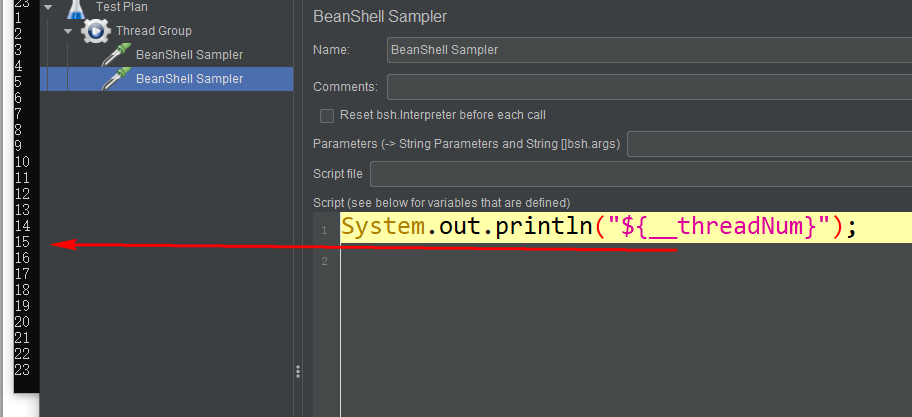
Task: Select the highlighted BeanShell Sampler tree label
Action: pyautogui.click(x=190, y=79)
